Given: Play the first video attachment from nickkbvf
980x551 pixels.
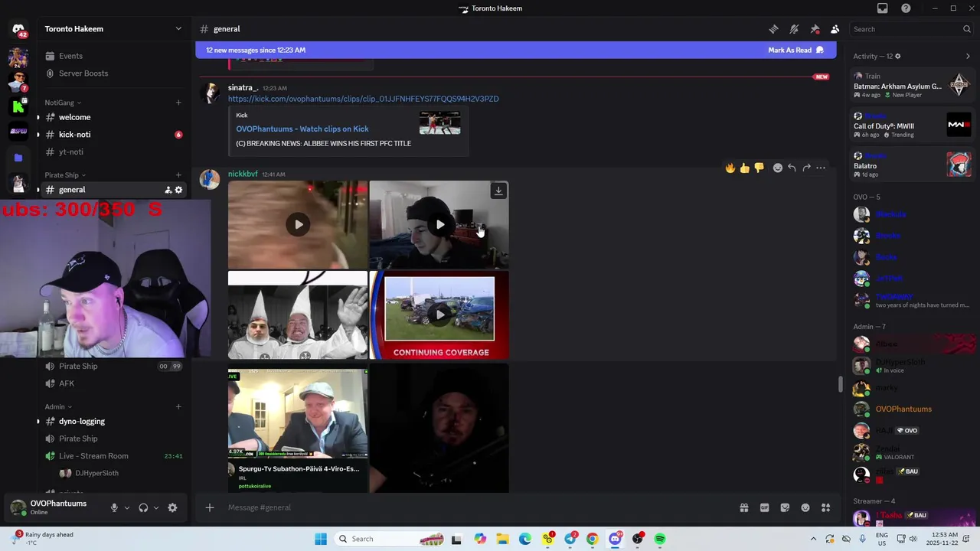Looking at the screenshot, I should tap(298, 224).
